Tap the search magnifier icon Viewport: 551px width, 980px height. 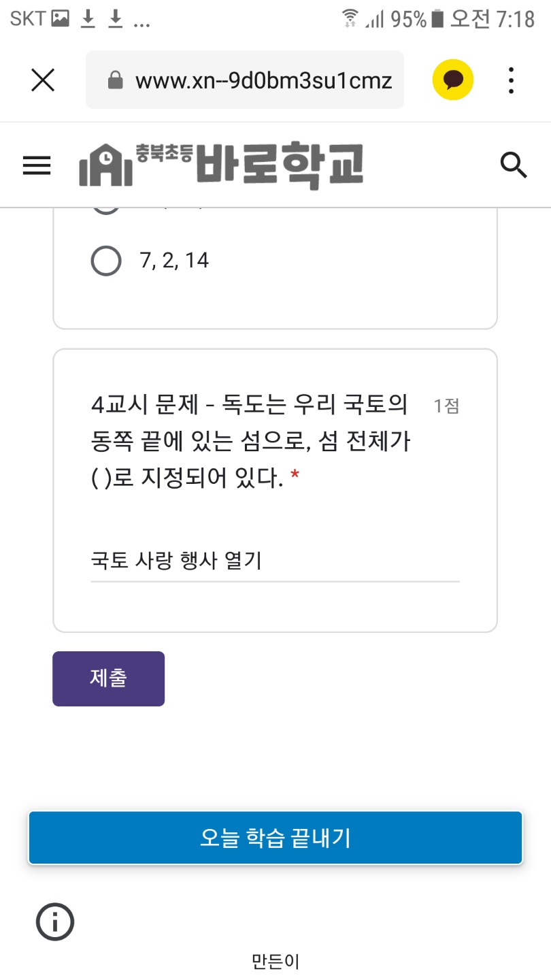pyautogui.click(x=514, y=165)
